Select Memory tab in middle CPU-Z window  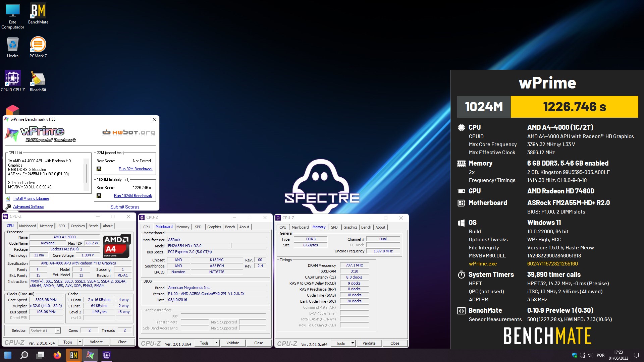click(183, 227)
